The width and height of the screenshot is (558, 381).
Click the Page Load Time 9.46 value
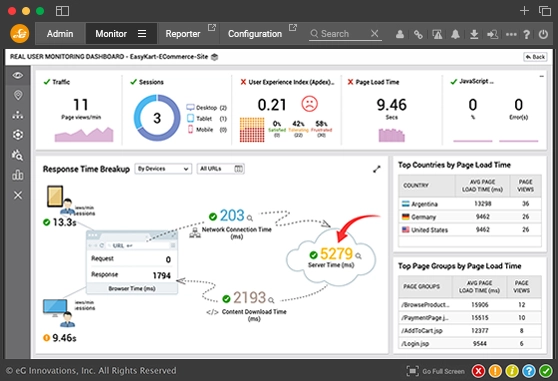pos(391,105)
